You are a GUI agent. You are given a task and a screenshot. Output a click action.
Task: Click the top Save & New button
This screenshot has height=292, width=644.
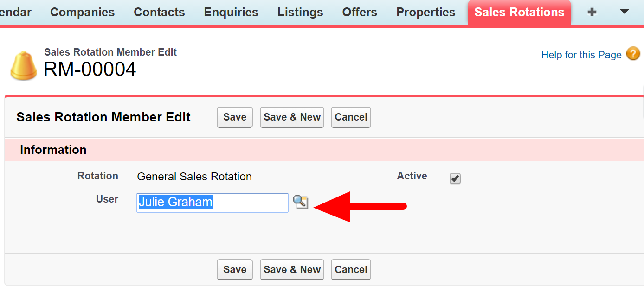tap(292, 117)
